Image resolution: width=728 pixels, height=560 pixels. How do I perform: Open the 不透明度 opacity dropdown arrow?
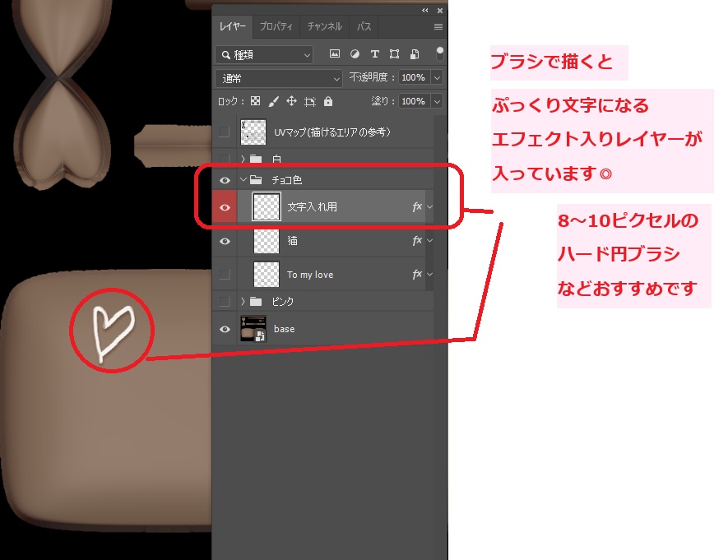pos(437,77)
